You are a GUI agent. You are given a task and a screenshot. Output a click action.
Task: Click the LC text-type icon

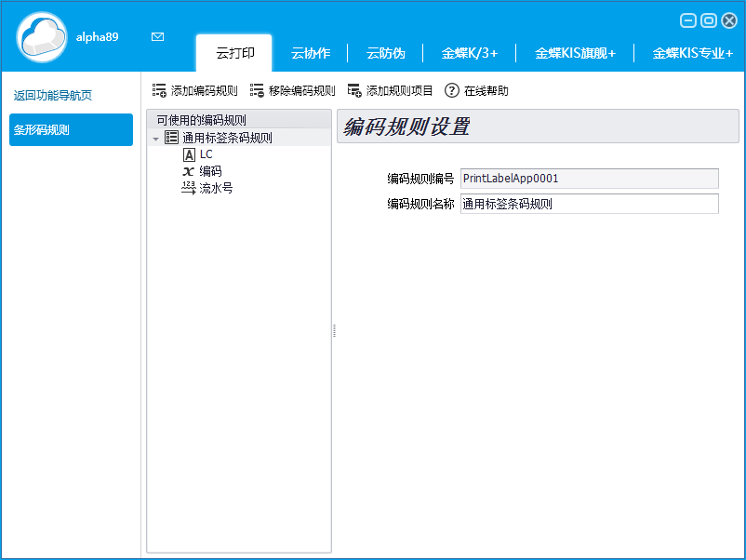(189, 154)
